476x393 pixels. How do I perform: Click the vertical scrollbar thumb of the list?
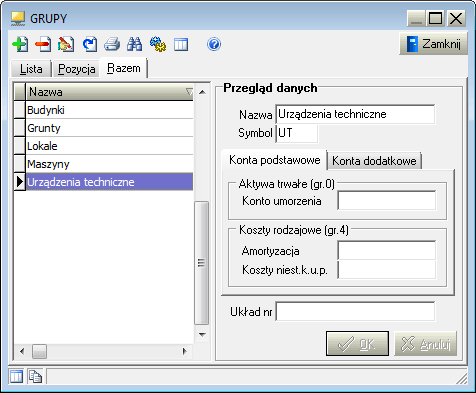pos(201,263)
